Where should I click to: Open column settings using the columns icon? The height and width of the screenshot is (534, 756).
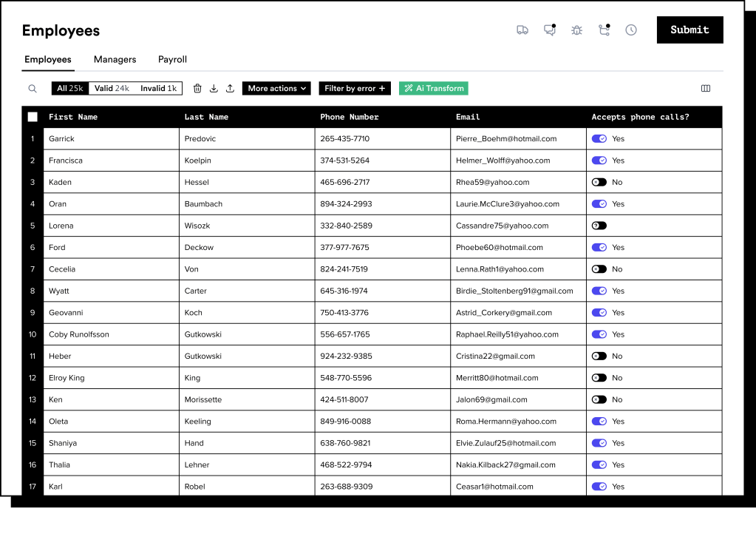(x=705, y=88)
